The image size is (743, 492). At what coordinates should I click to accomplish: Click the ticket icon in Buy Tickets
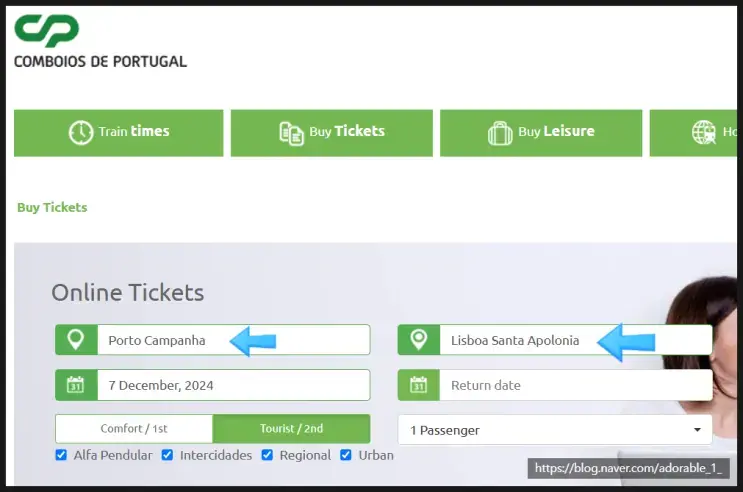[291, 133]
